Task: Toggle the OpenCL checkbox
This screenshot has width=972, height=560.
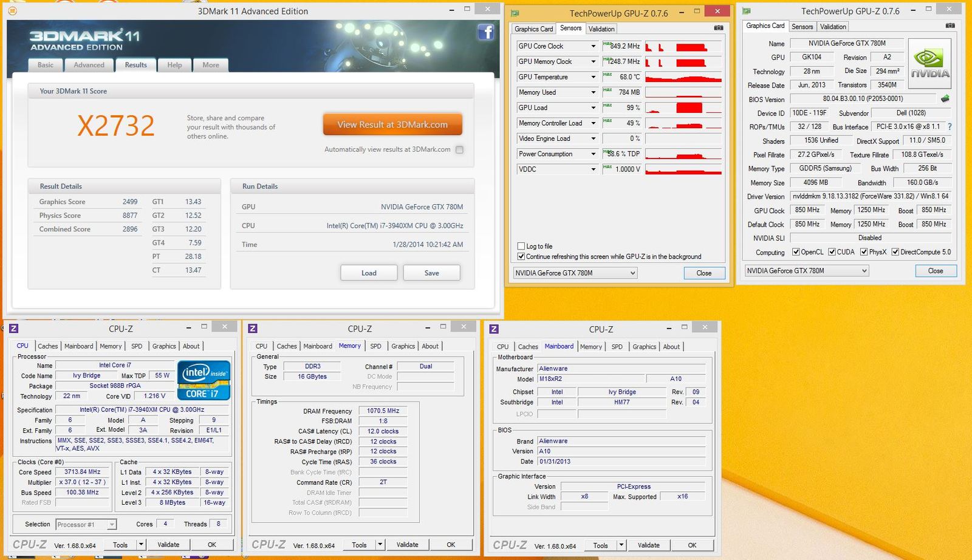Action: pos(796,252)
